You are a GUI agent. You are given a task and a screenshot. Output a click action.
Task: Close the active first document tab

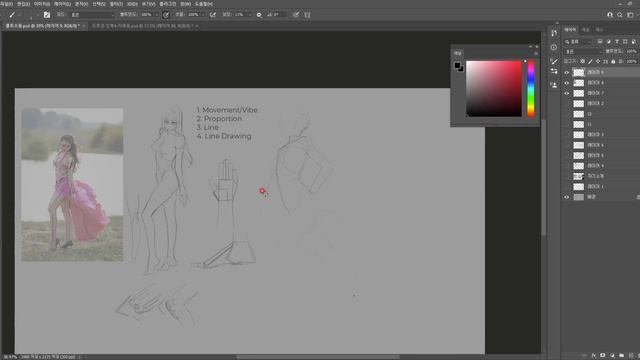[x=84, y=26]
